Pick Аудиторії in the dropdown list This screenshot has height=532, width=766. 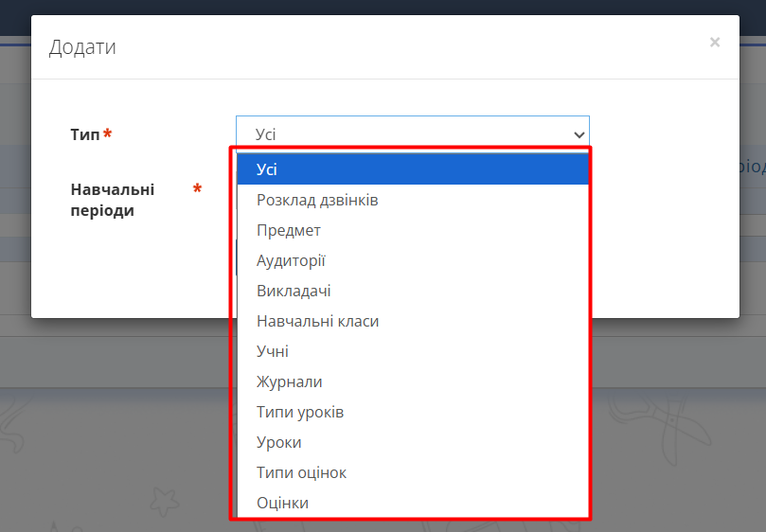291,260
